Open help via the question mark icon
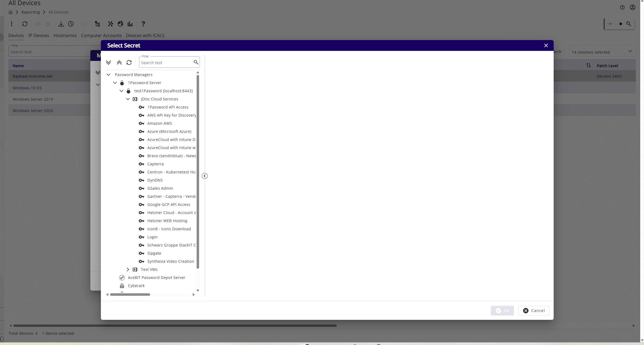Viewport: 644px width, 345px height. tap(143, 24)
